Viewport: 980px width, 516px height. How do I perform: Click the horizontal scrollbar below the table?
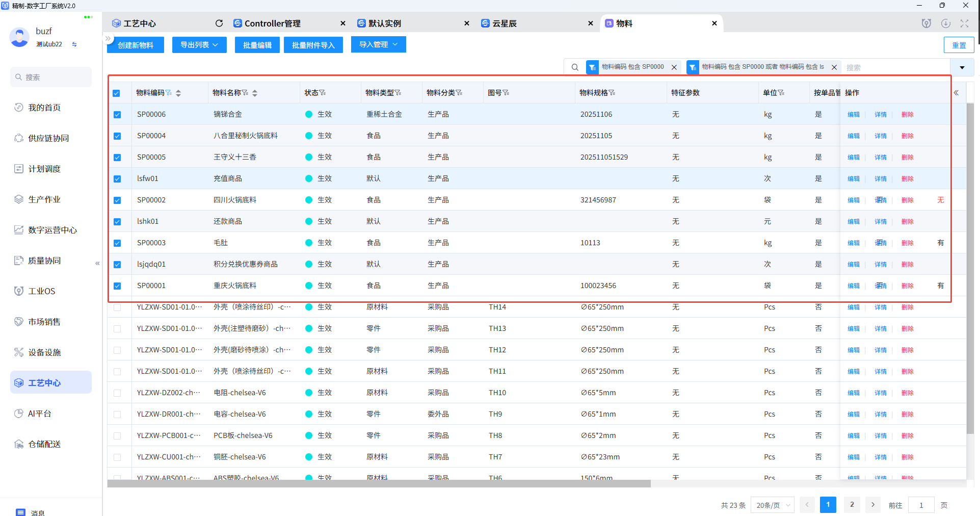click(x=379, y=484)
